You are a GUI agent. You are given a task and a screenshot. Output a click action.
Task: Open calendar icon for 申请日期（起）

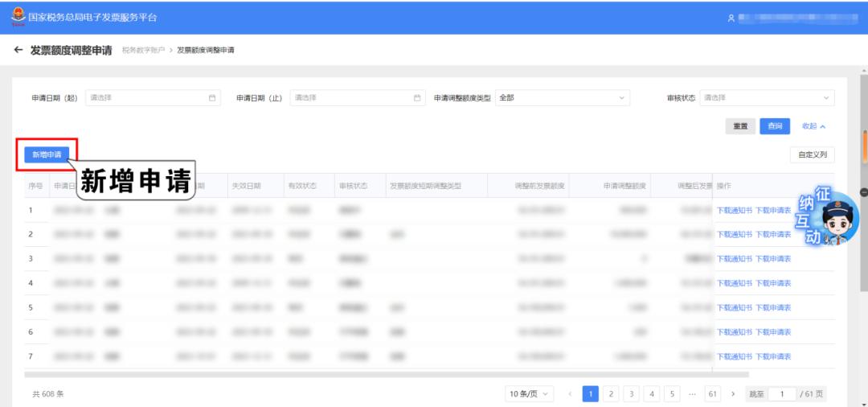212,98
